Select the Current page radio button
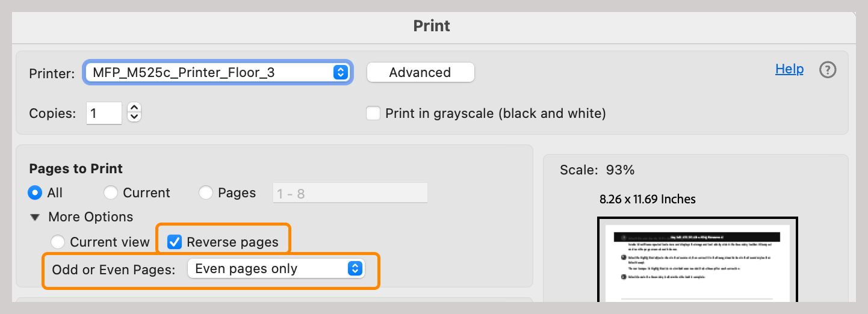868x314 pixels. click(x=111, y=193)
